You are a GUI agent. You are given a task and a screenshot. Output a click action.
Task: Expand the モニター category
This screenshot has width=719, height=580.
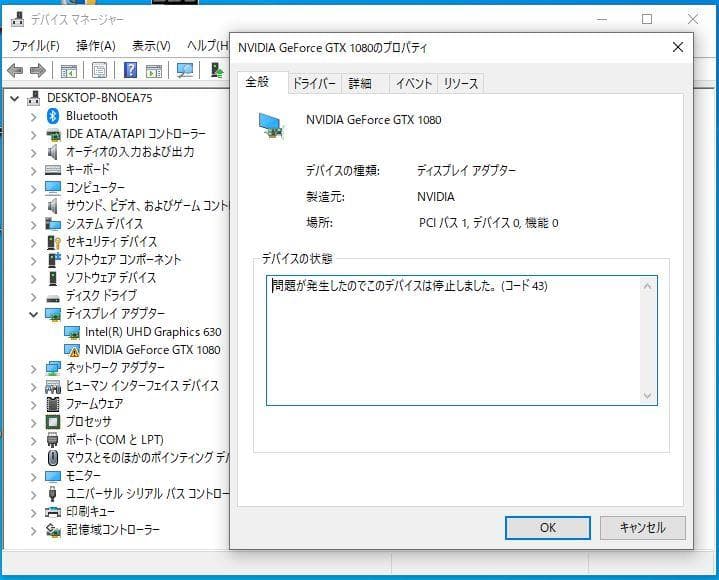coord(33,477)
